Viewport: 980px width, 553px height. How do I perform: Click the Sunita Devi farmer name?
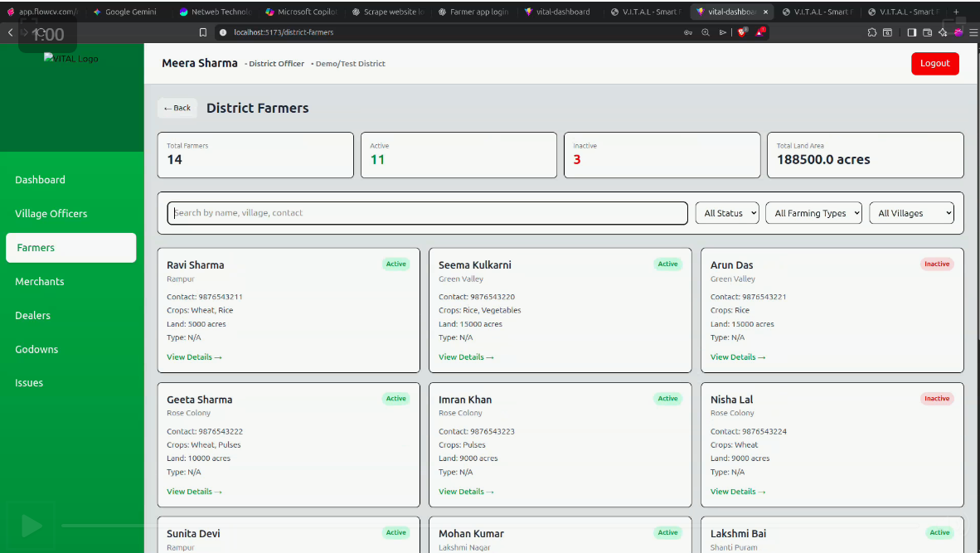[x=194, y=534]
